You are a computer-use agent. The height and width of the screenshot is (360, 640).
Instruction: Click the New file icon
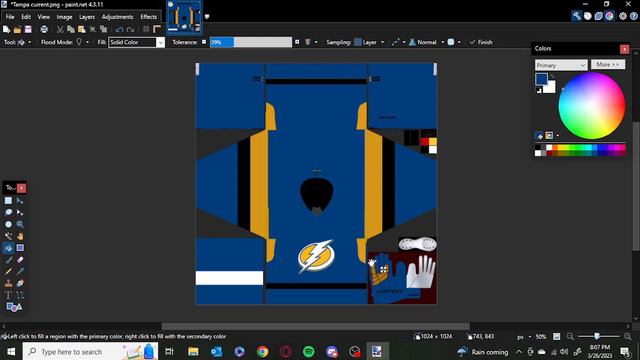click(x=7, y=29)
